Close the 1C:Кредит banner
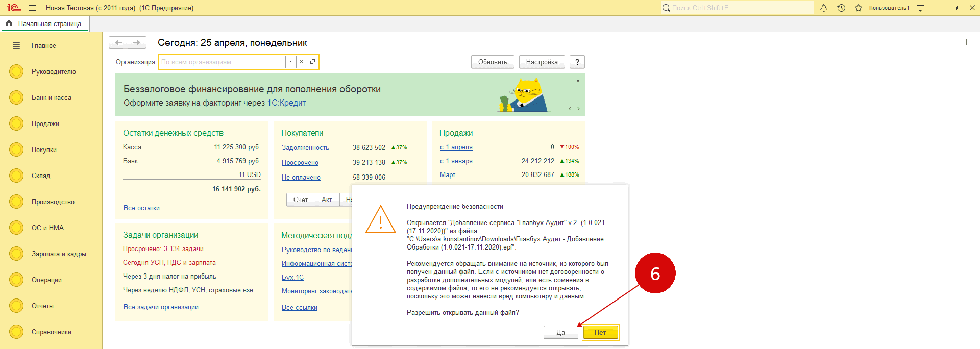980x349 pixels. [x=578, y=81]
